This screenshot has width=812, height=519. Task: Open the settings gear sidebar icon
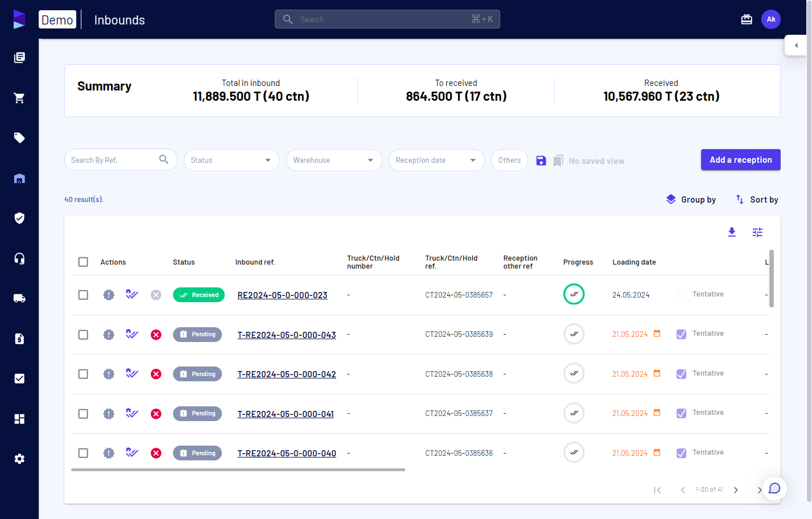19,459
